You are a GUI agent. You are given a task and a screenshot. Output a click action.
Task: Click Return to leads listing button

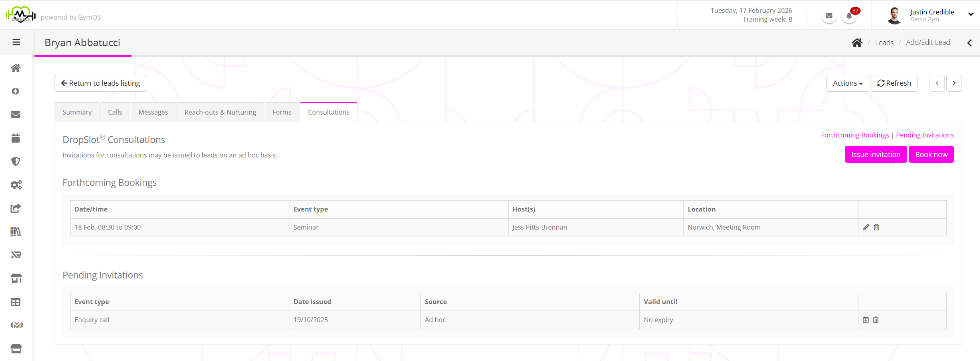(x=100, y=83)
